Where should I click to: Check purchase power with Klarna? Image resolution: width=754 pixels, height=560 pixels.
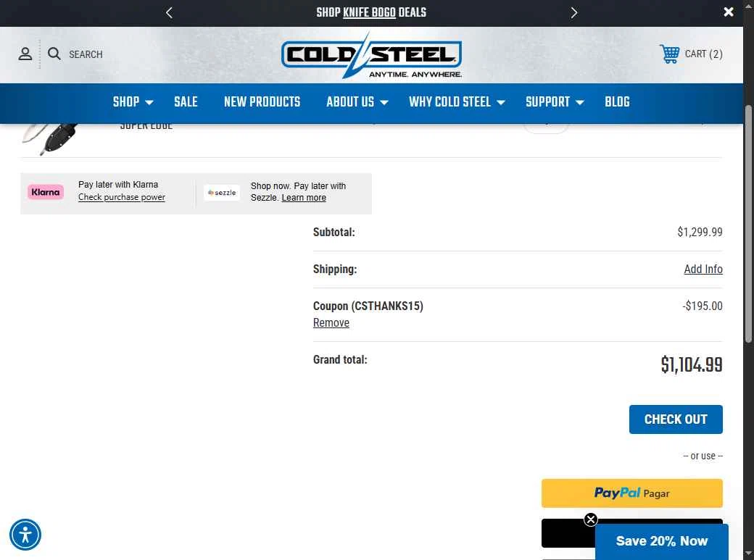(x=122, y=197)
